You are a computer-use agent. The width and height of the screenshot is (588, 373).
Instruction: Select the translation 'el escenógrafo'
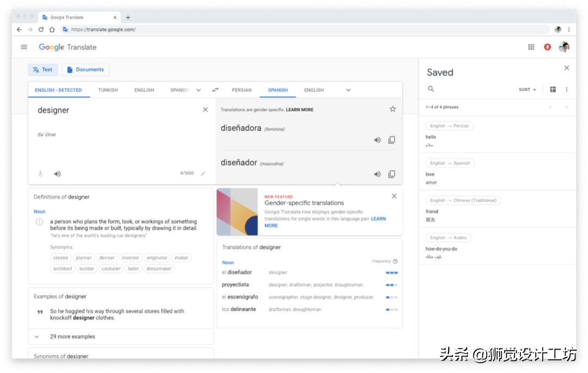tap(240, 297)
